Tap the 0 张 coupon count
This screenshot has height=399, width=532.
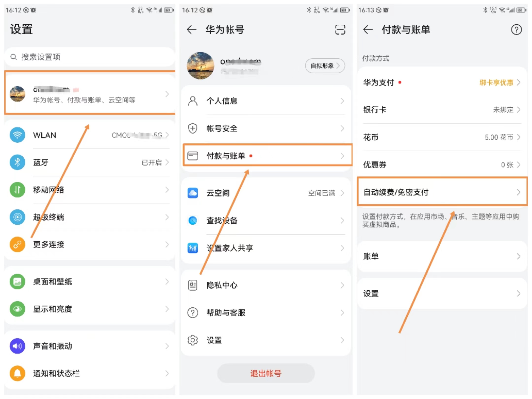507,165
